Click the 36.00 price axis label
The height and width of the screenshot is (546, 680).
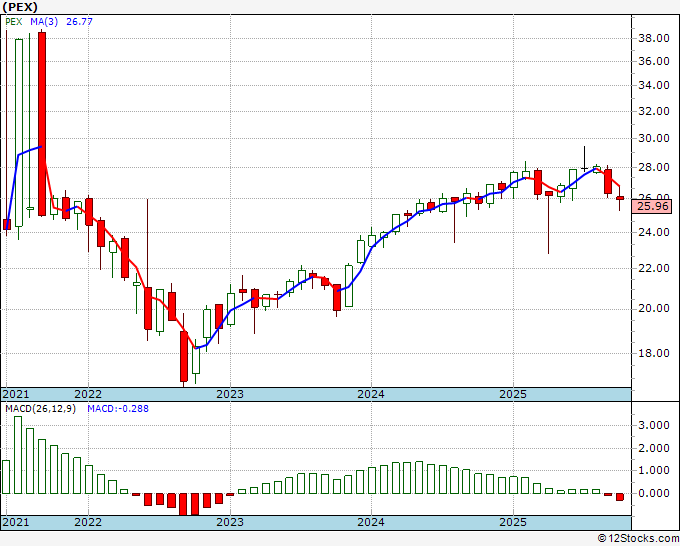pyautogui.click(x=654, y=61)
